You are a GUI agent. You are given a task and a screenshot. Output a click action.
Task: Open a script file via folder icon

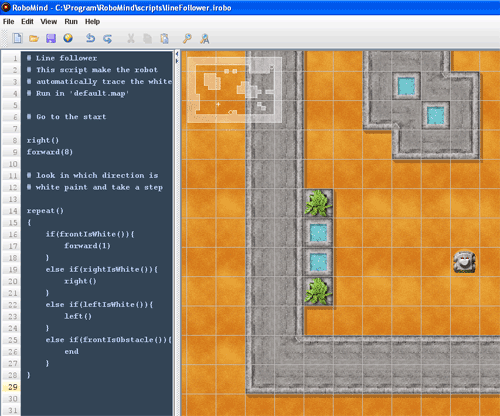(x=34, y=39)
